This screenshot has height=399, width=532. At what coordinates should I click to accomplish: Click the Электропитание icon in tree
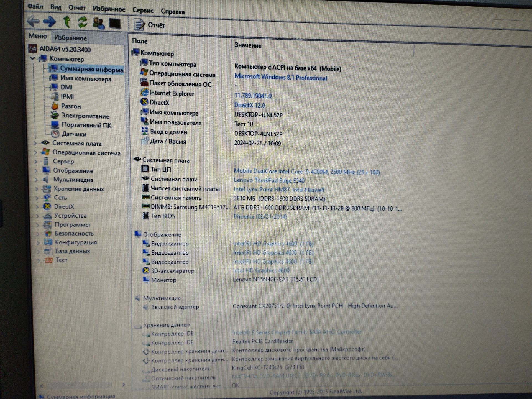point(55,115)
